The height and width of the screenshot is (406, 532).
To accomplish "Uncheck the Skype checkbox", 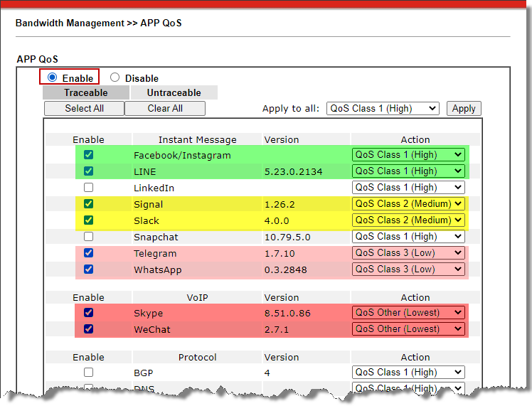I will coord(89,312).
